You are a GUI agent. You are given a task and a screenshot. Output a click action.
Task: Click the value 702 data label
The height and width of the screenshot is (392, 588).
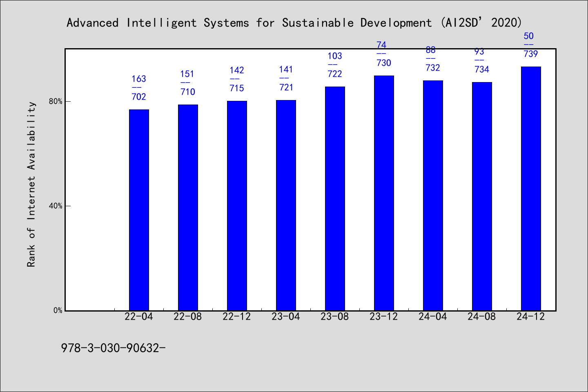click(139, 97)
